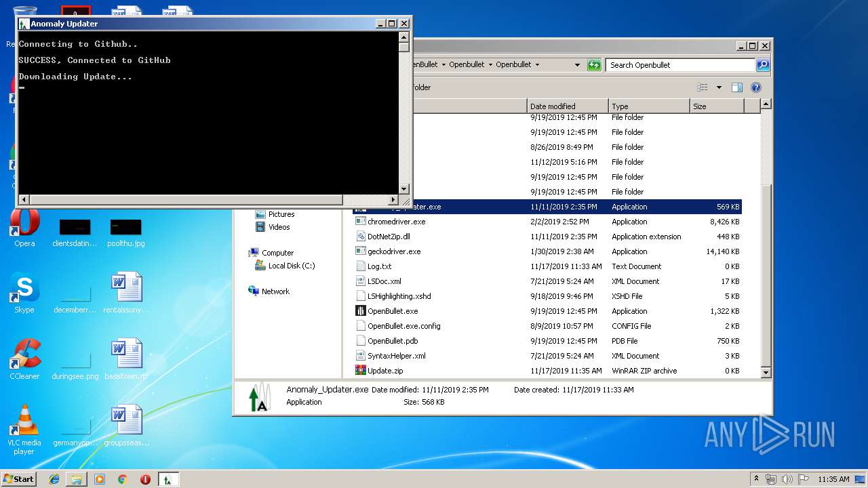The image size is (868, 488).
Task: Click the OpenBullet.exe.config file icon
Action: (x=361, y=326)
